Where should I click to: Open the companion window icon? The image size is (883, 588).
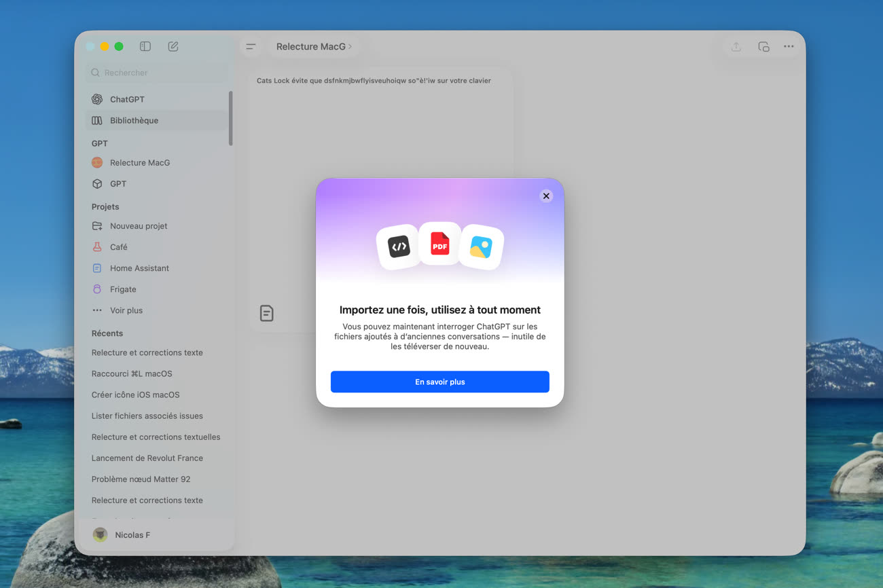763,47
